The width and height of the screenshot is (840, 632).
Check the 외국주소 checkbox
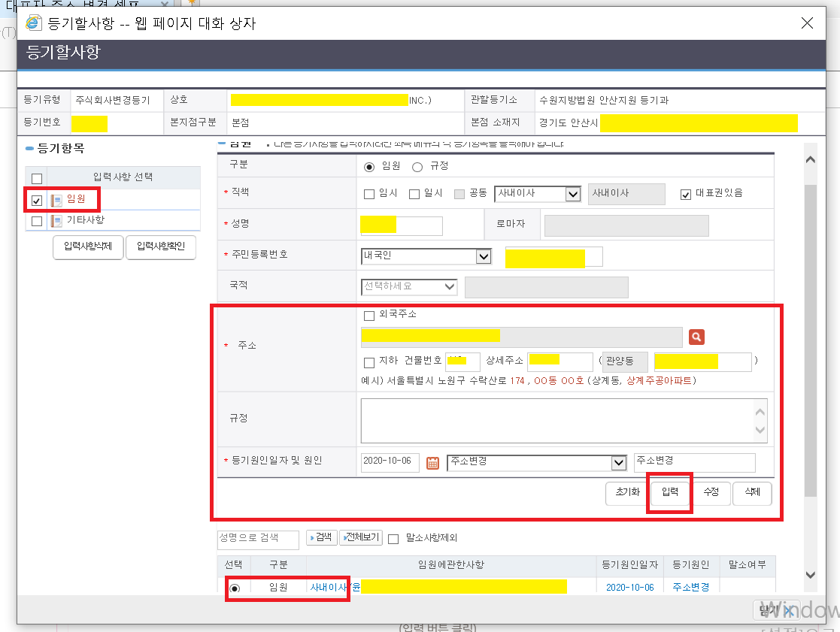(371, 315)
